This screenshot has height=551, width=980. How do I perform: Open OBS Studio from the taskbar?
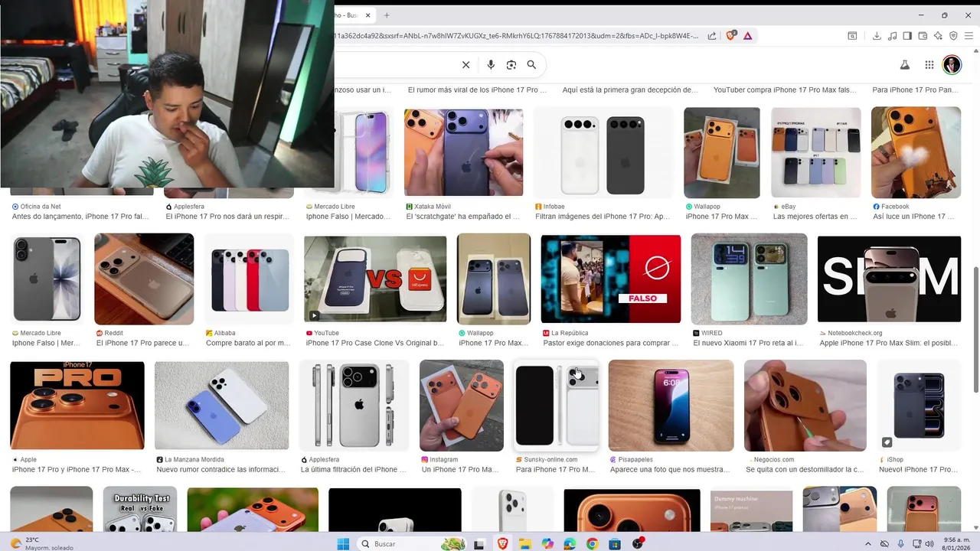(x=637, y=544)
